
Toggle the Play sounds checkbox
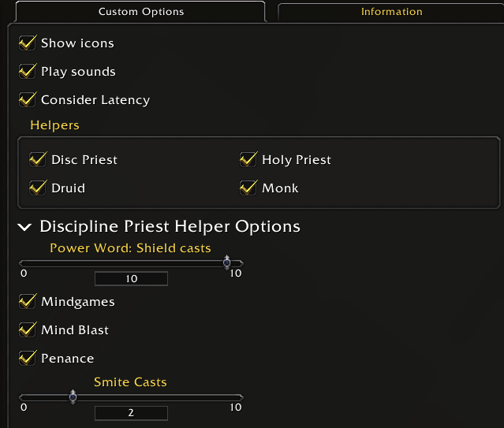coord(28,72)
